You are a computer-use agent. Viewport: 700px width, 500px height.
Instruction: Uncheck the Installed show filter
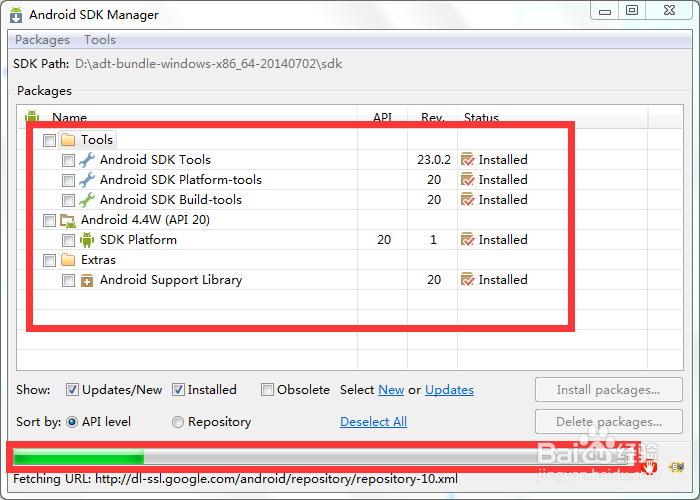click(178, 390)
